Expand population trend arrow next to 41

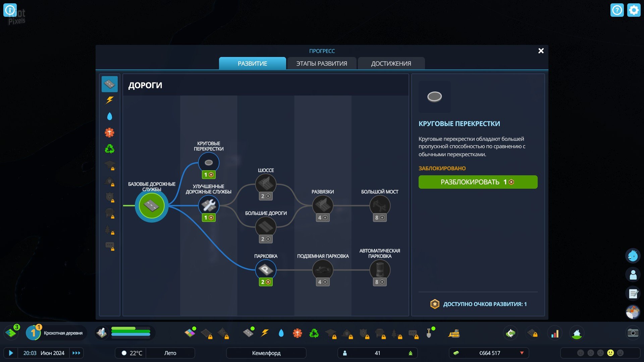coord(410,353)
